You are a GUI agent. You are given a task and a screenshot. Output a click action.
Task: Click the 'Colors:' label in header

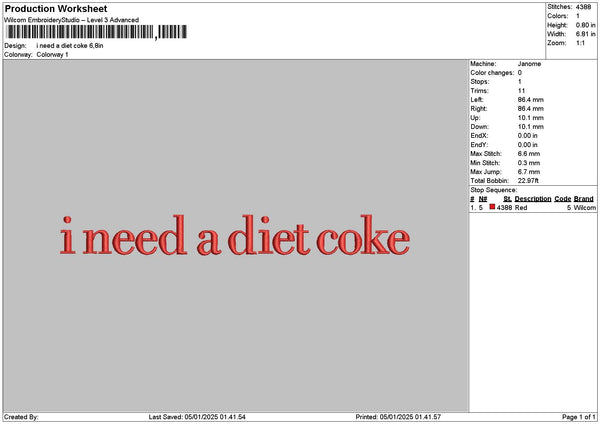coord(558,16)
